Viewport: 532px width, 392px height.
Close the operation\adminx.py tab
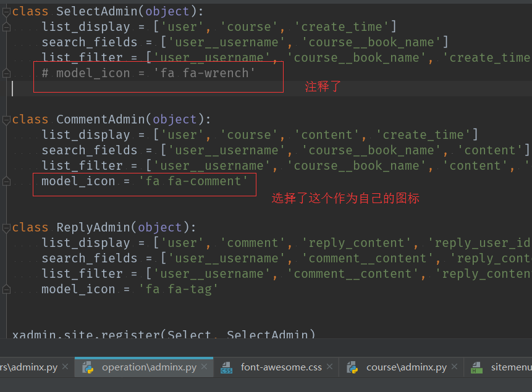(x=205, y=367)
